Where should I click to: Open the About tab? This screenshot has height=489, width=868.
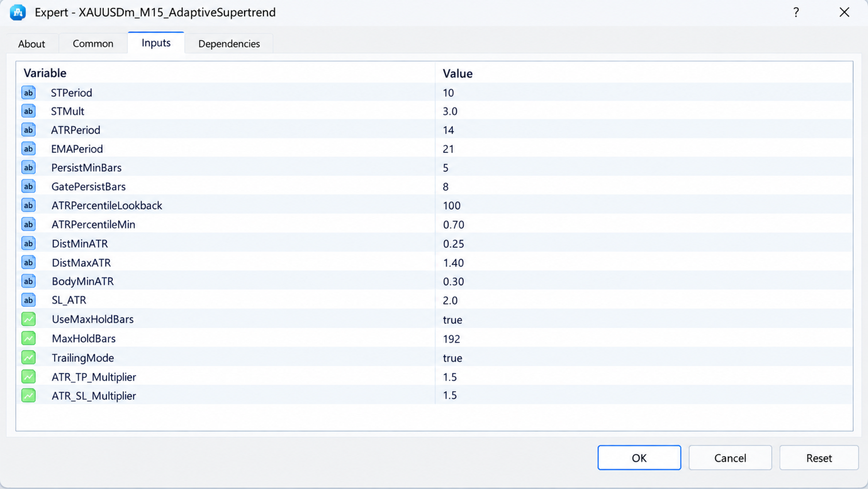click(x=32, y=44)
